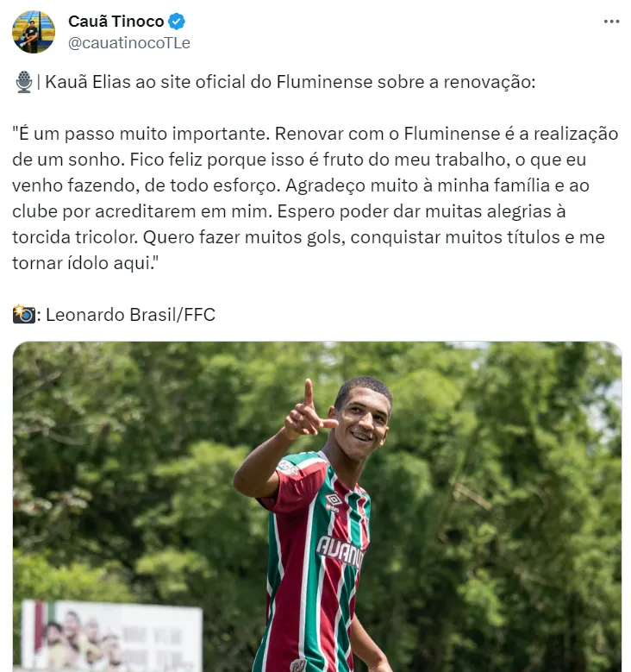The width and height of the screenshot is (631, 672).
Task: Click the Leonardo Brasil/FFC photo credit
Action: [130, 315]
